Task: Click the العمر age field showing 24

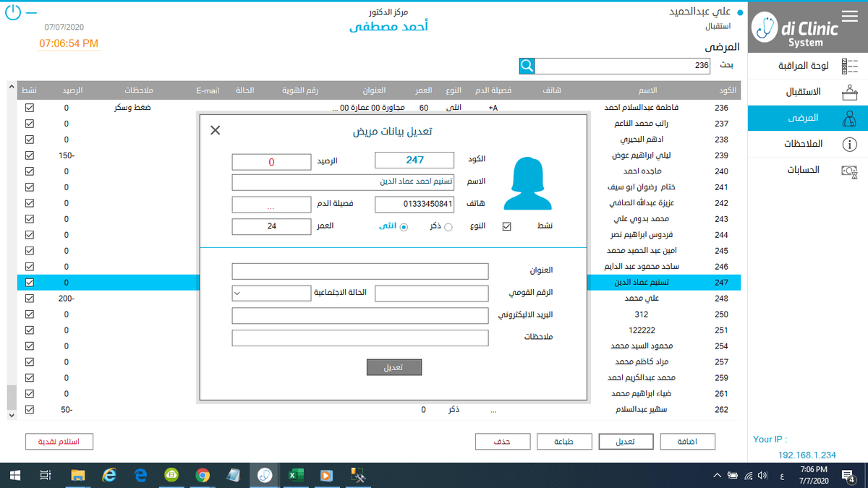Action: point(271,226)
